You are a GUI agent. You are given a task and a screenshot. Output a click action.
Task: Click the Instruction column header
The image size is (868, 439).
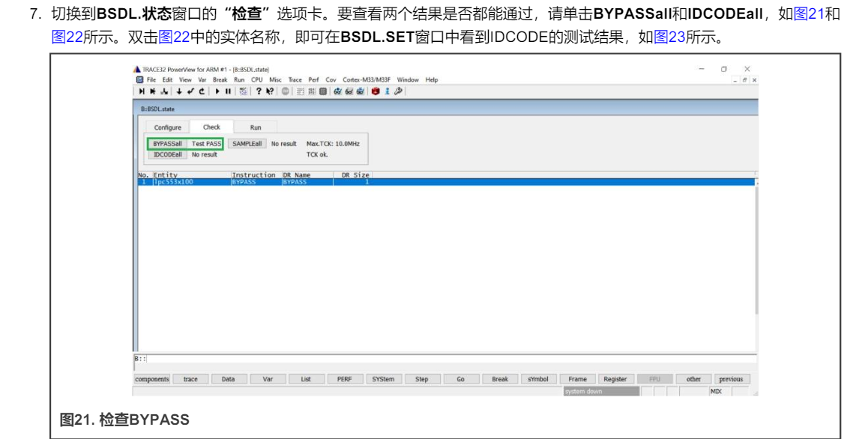tap(253, 175)
